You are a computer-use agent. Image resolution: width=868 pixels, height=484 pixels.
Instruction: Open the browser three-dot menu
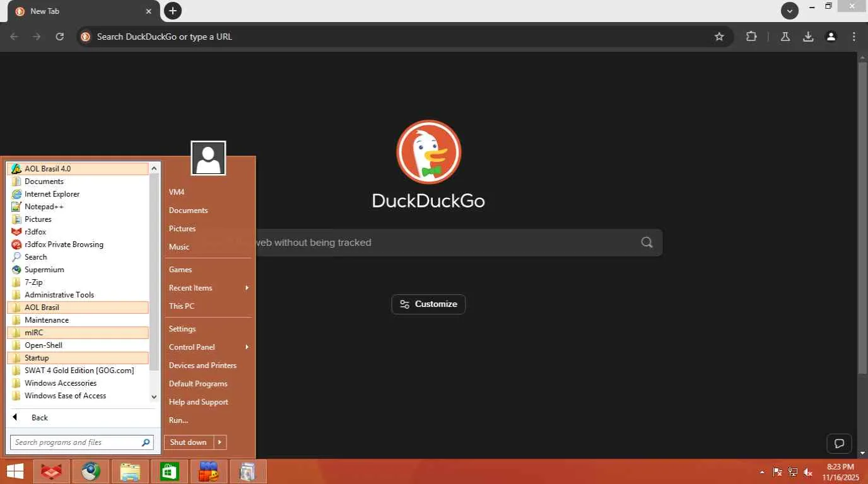point(854,37)
